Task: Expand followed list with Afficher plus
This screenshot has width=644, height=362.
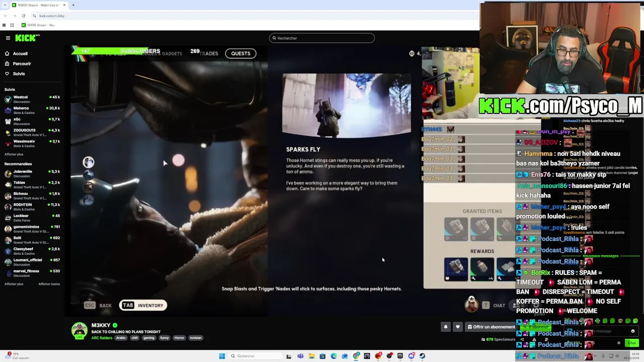Action: click(14, 154)
